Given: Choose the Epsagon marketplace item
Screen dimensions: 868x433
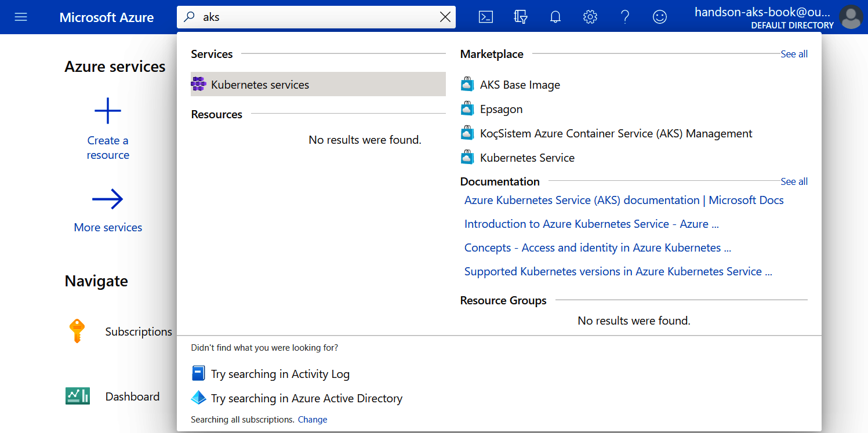Looking at the screenshot, I should pyautogui.click(x=501, y=110).
